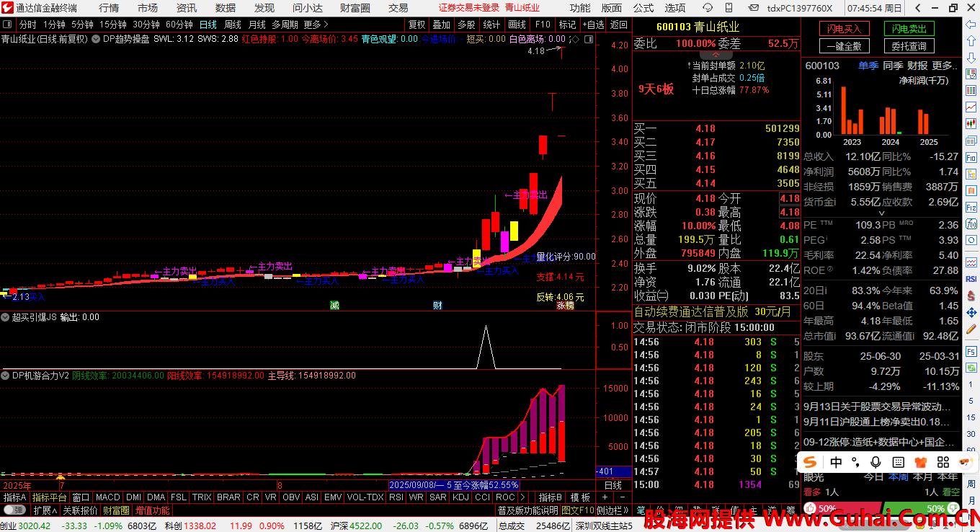980x532 pixels.
Task: Click the 闪电卖出 button
Action: [x=909, y=29]
